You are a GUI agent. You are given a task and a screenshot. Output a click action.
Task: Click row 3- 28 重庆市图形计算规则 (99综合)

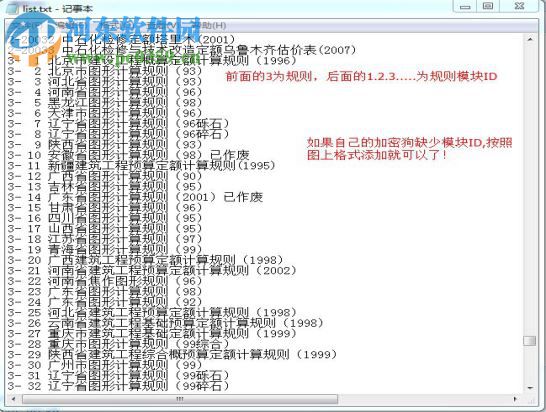coord(118,344)
